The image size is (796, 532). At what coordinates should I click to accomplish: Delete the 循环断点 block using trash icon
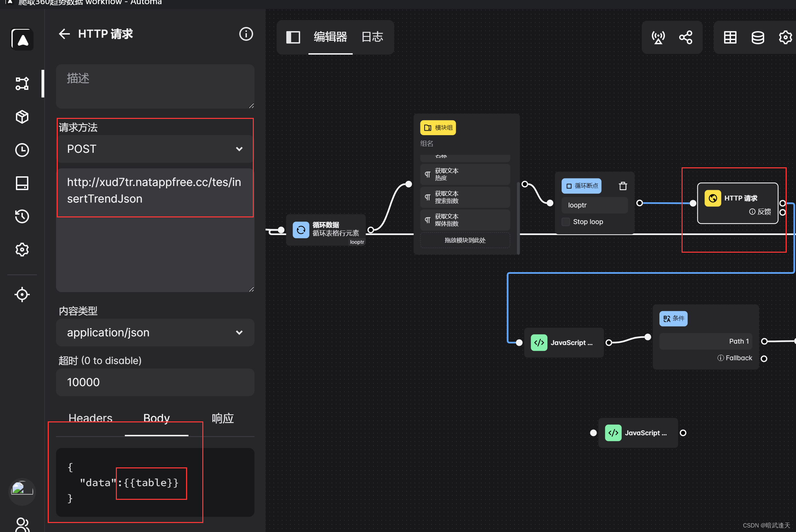click(x=622, y=186)
